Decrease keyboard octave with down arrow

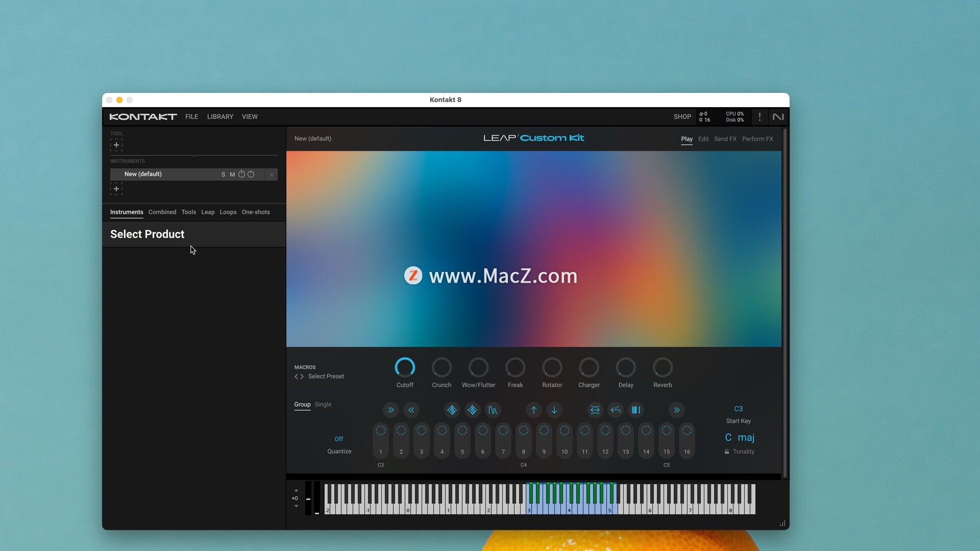point(296,506)
